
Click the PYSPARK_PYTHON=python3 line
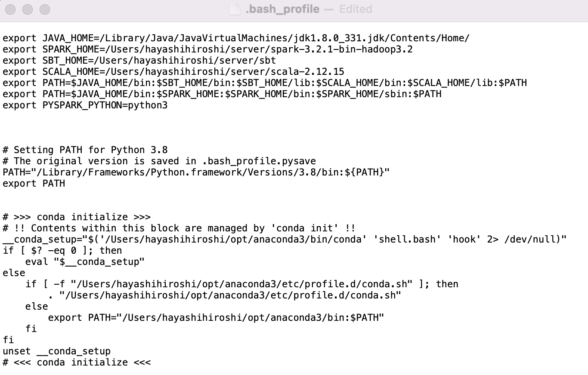[85, 105]
